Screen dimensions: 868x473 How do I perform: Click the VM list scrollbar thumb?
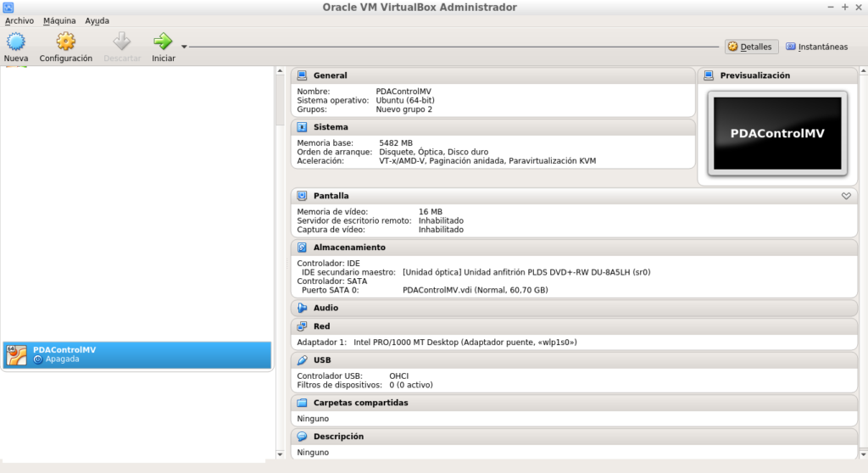click(x=280, y=100)
